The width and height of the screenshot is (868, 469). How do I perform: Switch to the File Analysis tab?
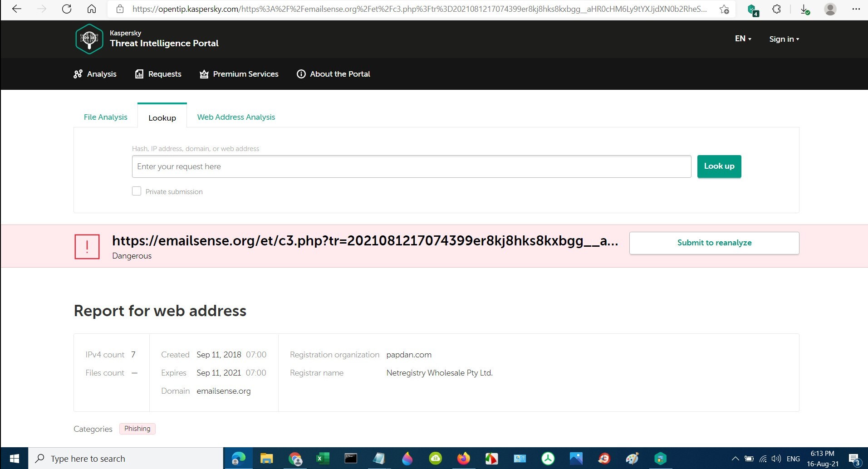coord(105,117)
